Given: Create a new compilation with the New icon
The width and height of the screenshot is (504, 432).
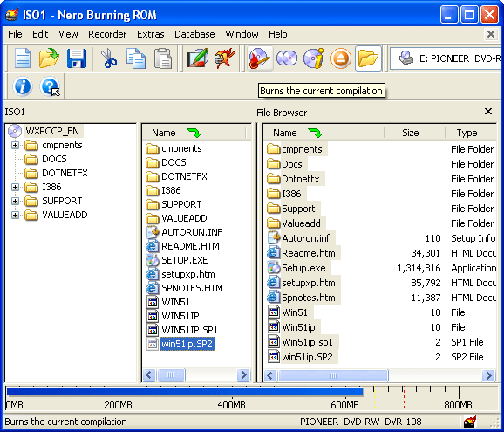Looking at the screenshot, I should click(x=23, y=58).
